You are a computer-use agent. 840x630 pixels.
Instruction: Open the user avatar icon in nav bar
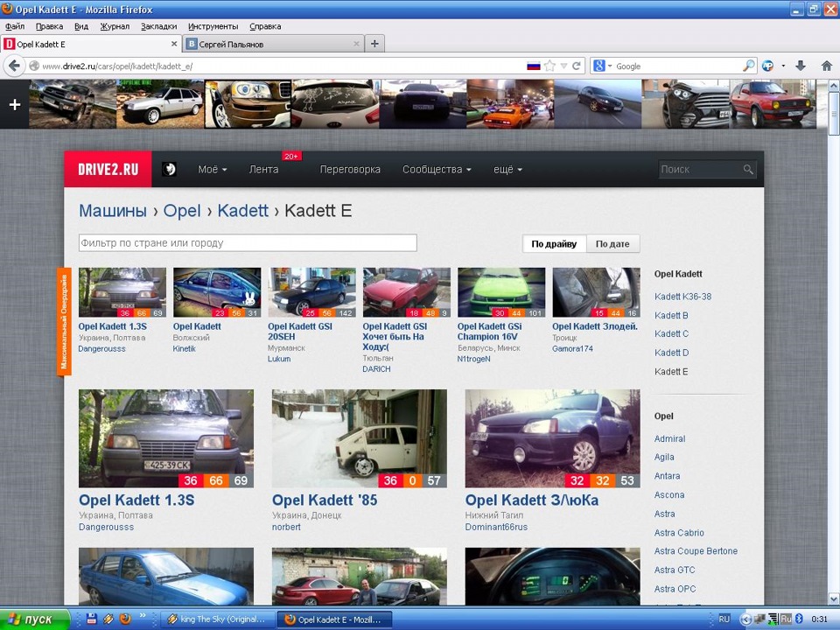[x=169, y=169]
